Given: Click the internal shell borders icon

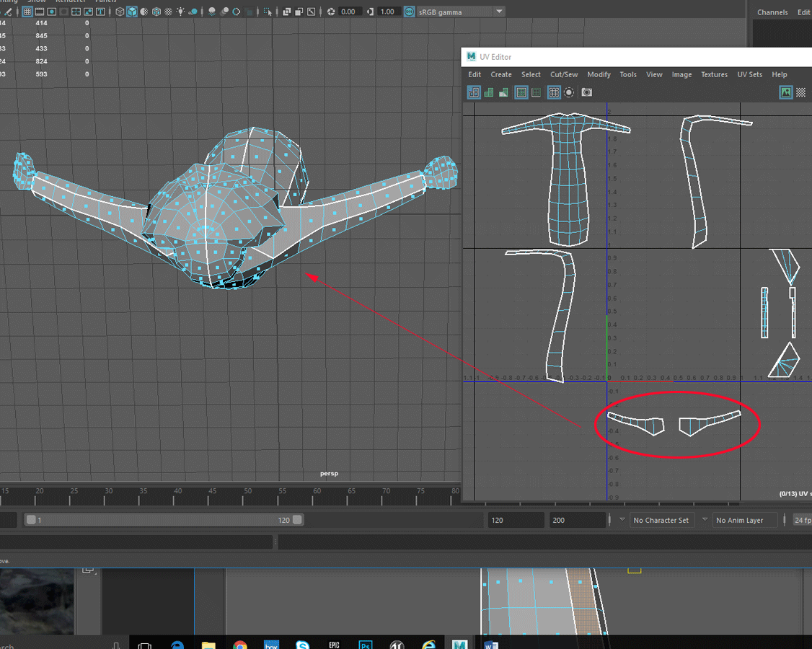Looking at the screenshot, I should (x=536, y=92).
